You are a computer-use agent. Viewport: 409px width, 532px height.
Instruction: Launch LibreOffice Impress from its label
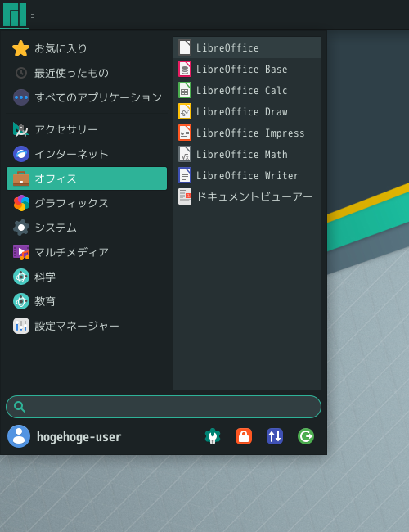[250, 133]
